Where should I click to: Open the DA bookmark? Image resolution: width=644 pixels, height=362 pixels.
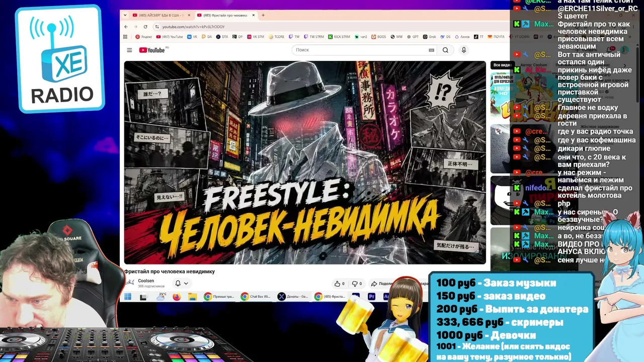click(x=207, y=37)
